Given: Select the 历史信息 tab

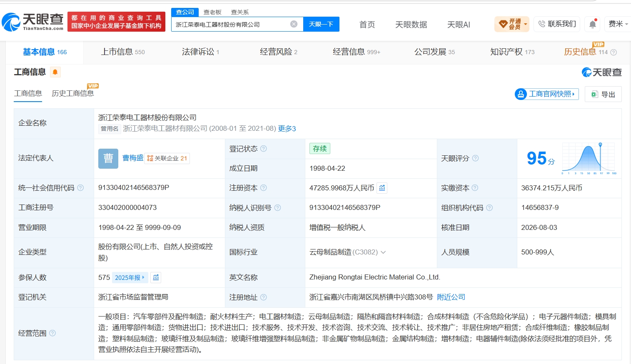Looking at the screenshot, I should 586,52.
